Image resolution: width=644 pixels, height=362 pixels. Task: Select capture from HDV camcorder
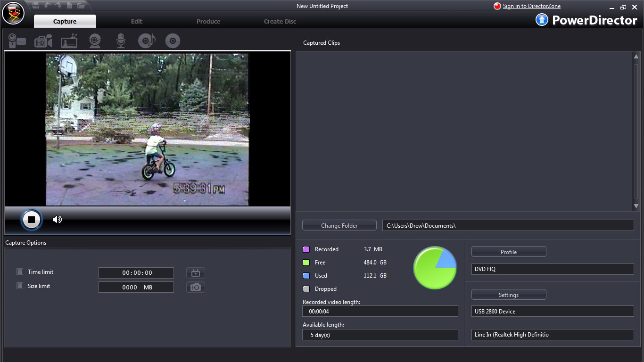(43, 41)
